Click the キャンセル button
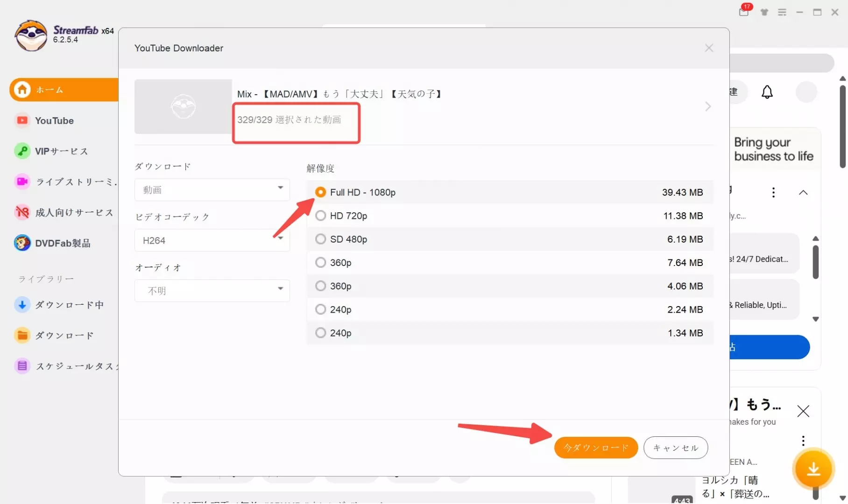848x504 pixels. pos(676,448)
